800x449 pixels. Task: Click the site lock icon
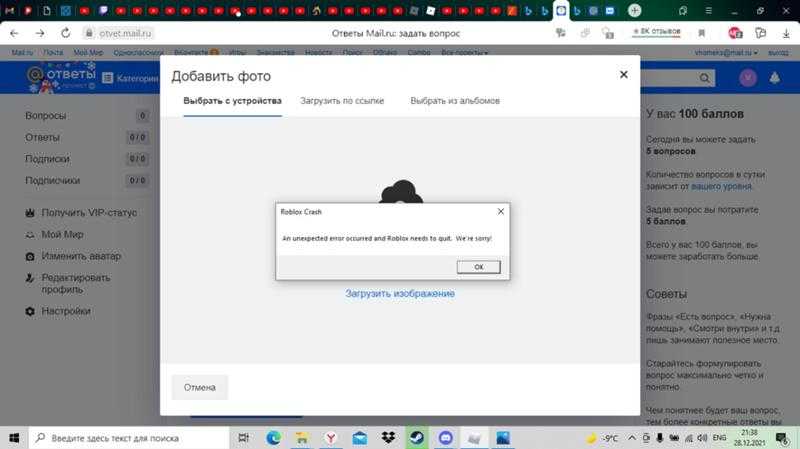point(89,33)
